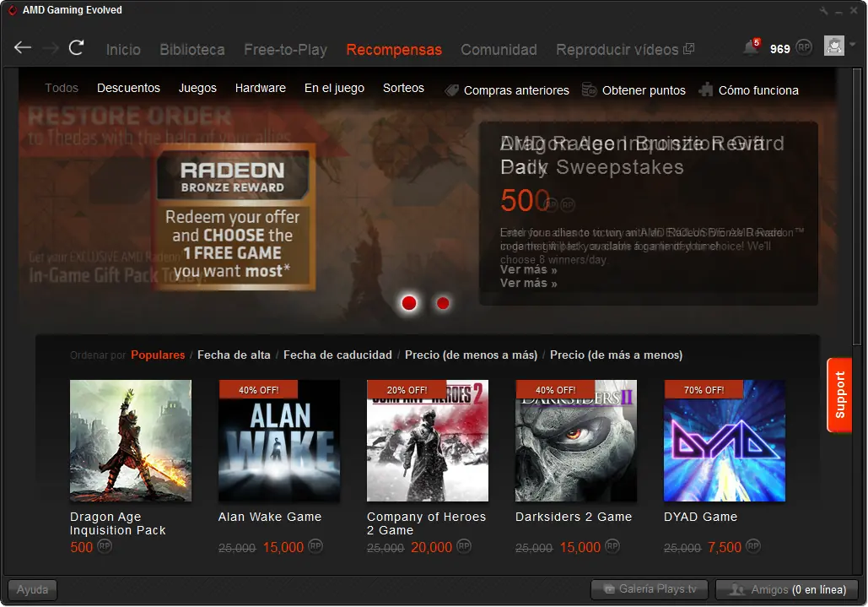The width and height of the screenshot is (868, 607).
Task: Click the lower Ver más link in banner
Action: tap(529, 283)
